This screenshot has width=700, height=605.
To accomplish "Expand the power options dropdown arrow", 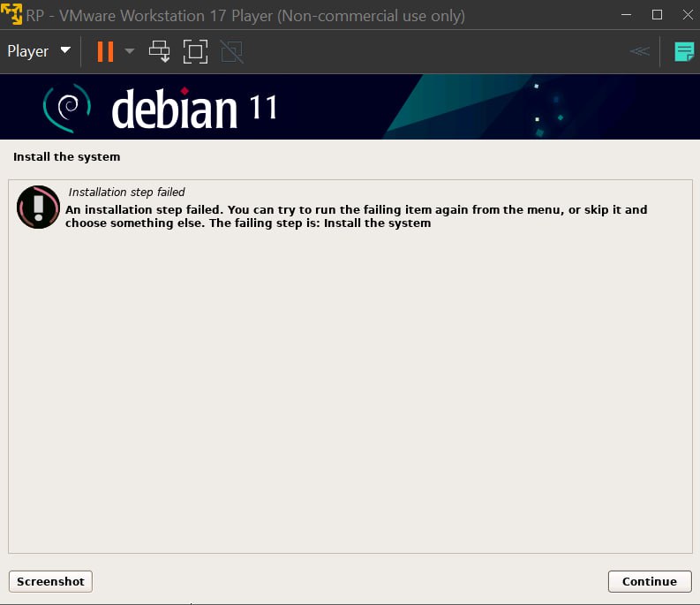I will (130, 51).
